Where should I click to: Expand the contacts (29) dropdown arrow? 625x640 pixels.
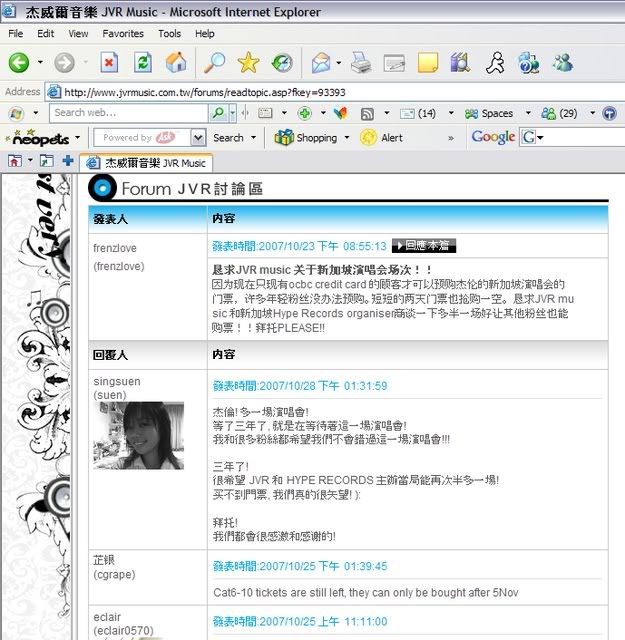[x=593, y=113]
